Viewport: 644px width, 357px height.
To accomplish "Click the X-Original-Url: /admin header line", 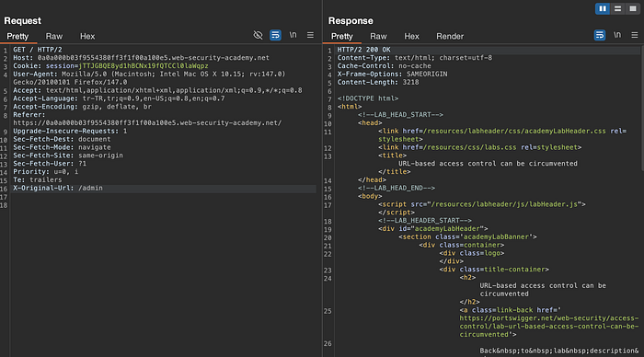I will (x=58, y=188).
